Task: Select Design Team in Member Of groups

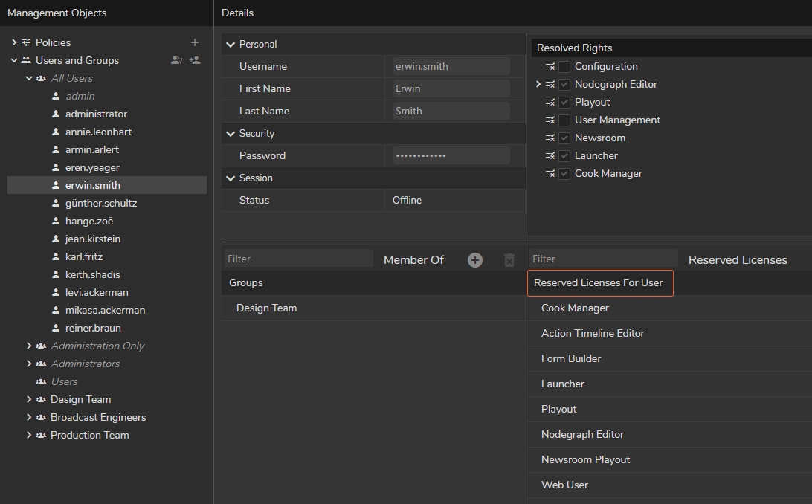Action: coord(266,308)
